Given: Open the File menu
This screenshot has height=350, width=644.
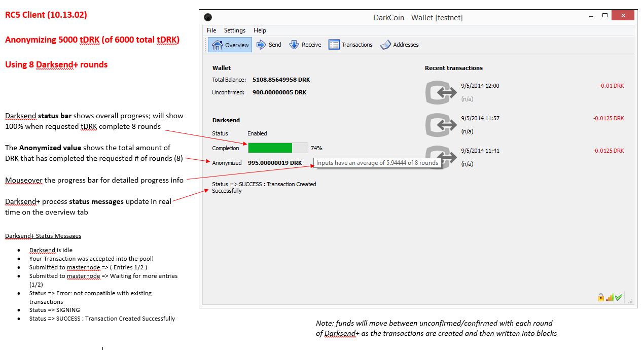Looking at the screenshot, I should pyautogui.click(x=211, y=30).
